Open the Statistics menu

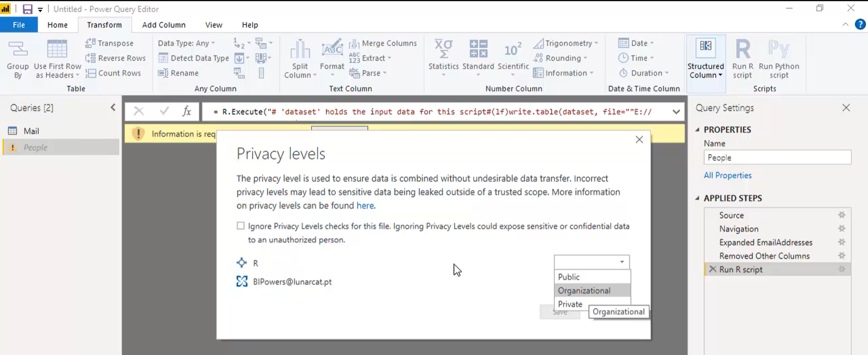(443, 59)
